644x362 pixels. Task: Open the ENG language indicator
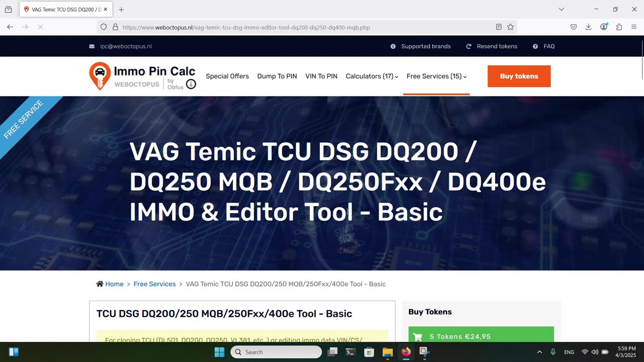pos(569,352)
